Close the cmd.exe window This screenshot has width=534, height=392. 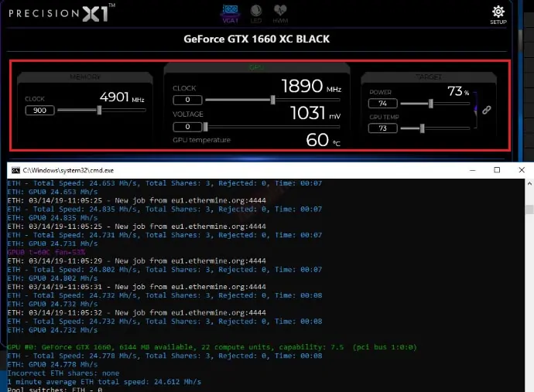[x=522, y=170]
